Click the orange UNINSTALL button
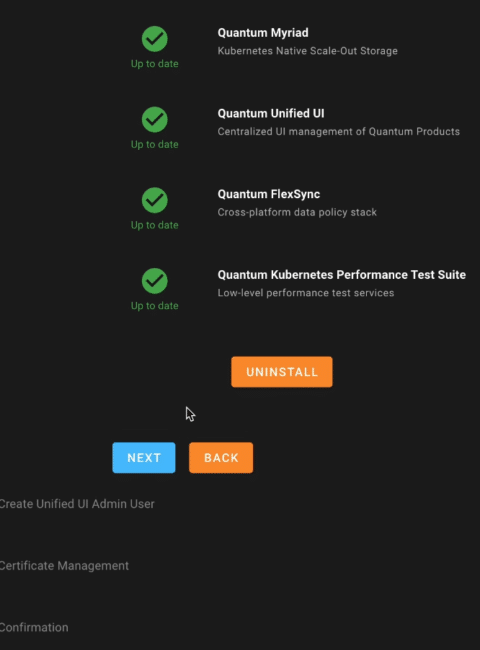The height and width of the screenshot is (650, 480). [282, 372]
